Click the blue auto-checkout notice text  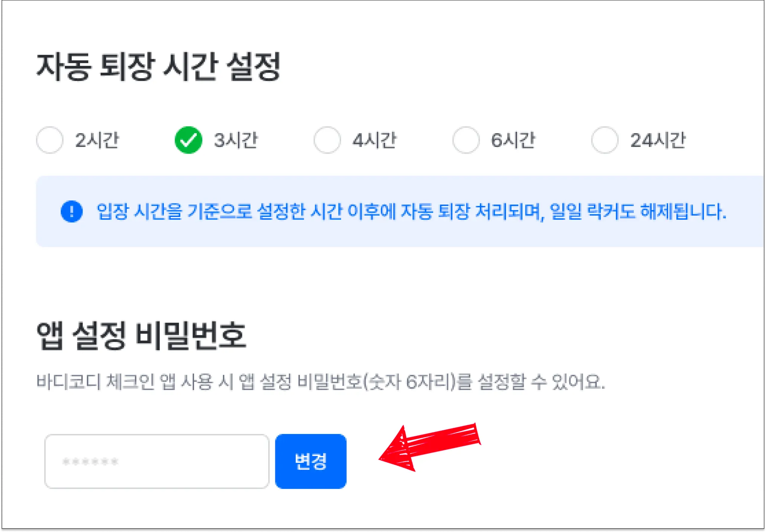411,212
